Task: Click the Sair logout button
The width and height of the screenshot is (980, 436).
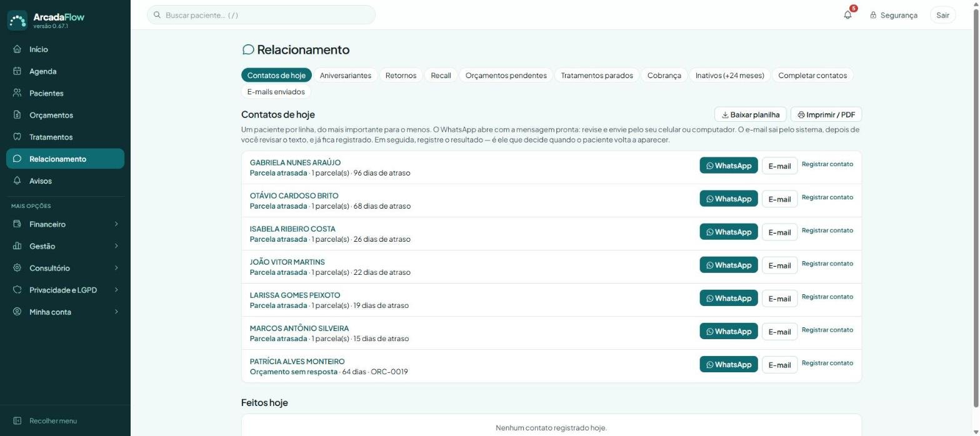Action: point(942,15)
